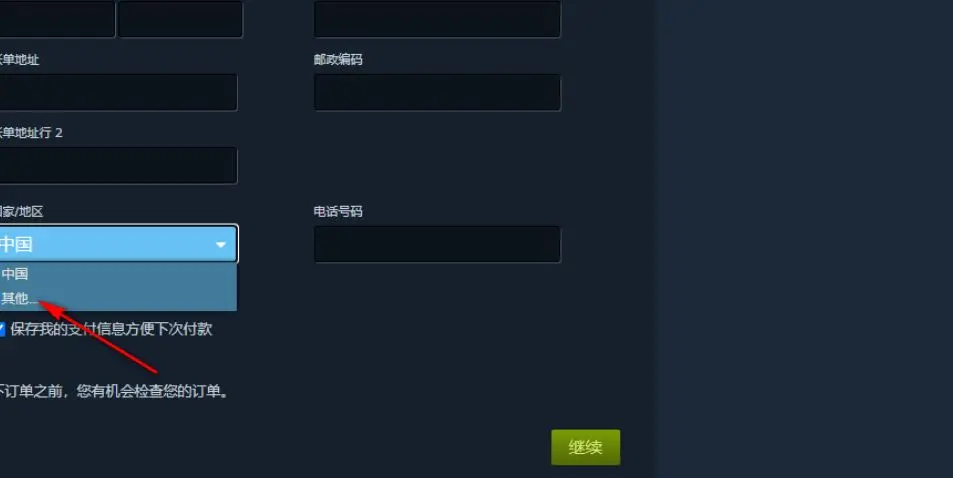The image size is (953, 478).
Task: Click the 电话号码 field label
Action: pyautogui.click(x=338, y=212)
